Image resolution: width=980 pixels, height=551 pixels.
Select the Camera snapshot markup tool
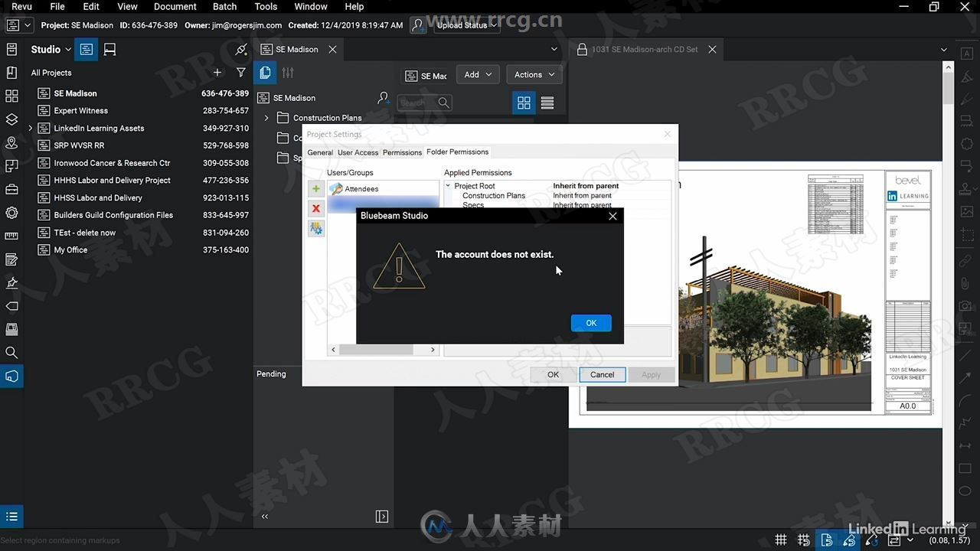pos(965,306)
